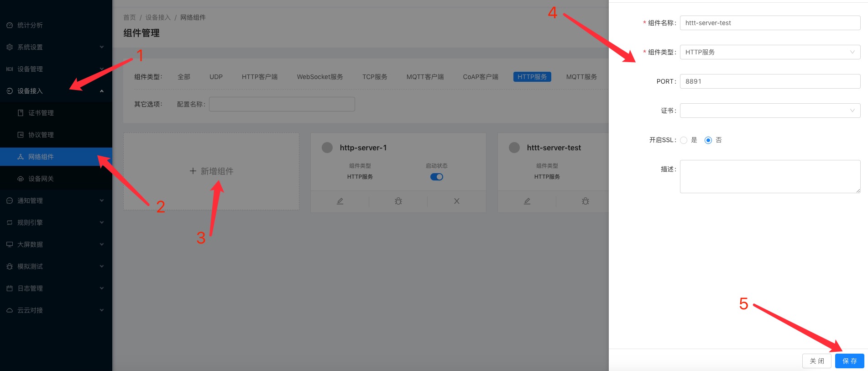This screenshot has width=868, height=371.
Task: Click the PORT input field
Action: point(770,81)
